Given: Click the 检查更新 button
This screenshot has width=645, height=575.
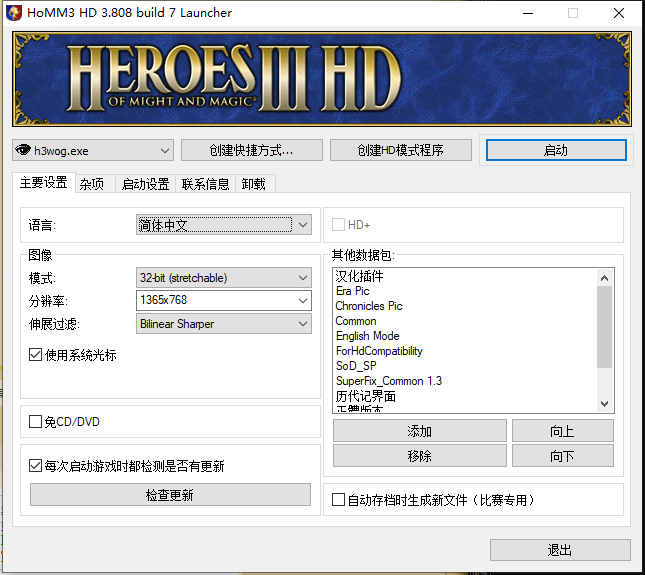Looking at the screenshot, I should point(170,495).
